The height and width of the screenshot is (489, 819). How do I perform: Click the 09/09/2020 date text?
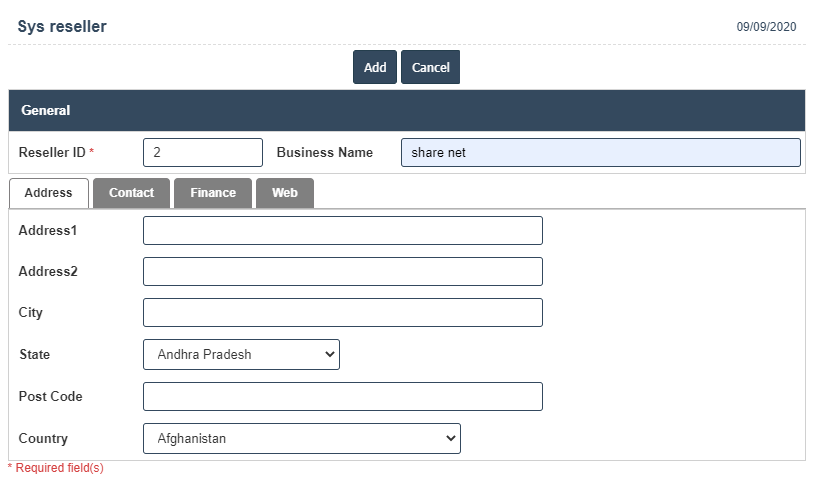766,27
